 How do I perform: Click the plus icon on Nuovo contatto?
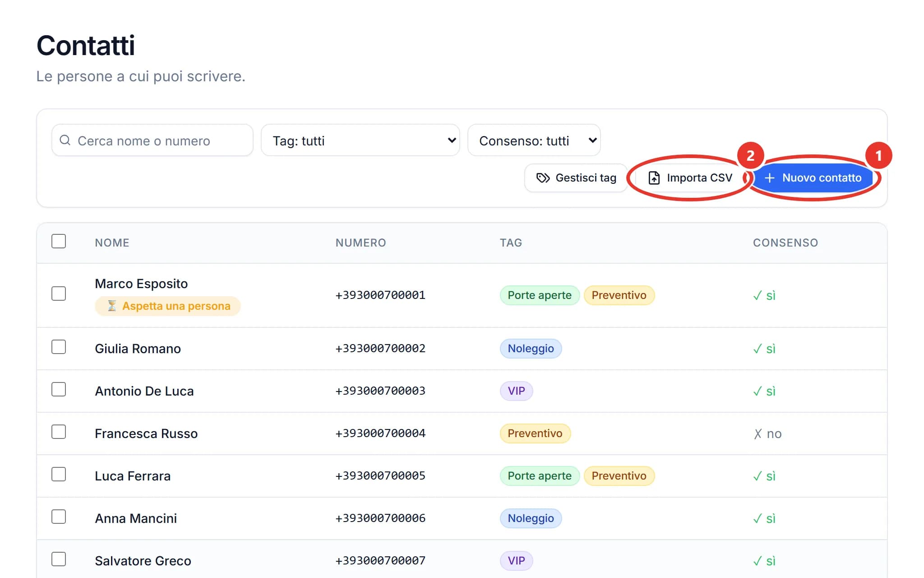click(770, 178)
